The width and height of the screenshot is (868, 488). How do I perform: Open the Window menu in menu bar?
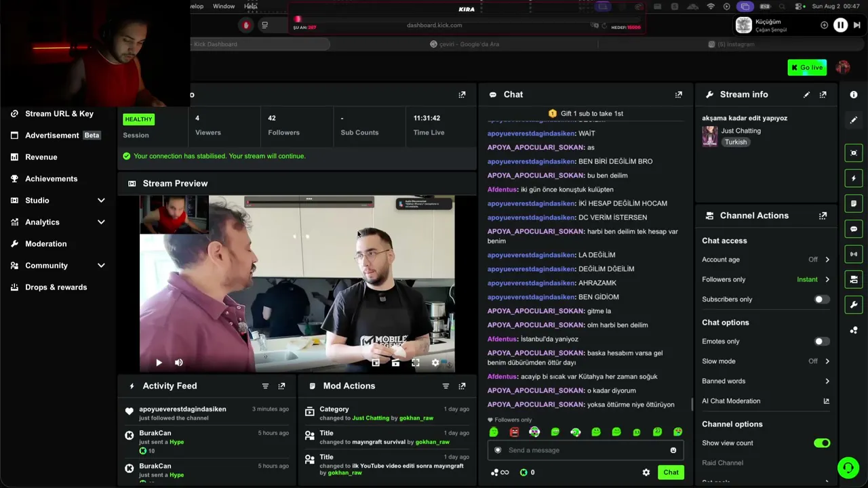(224, 7)
